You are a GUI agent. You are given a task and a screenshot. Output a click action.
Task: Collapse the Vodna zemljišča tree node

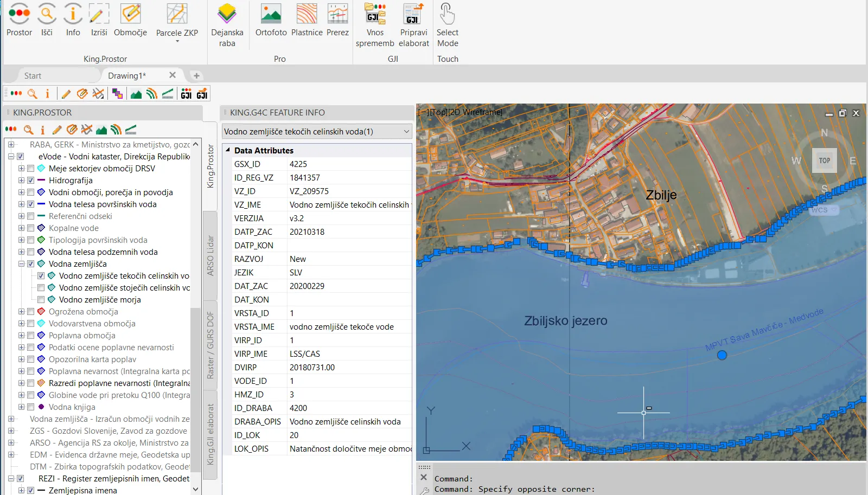[21, 264]
